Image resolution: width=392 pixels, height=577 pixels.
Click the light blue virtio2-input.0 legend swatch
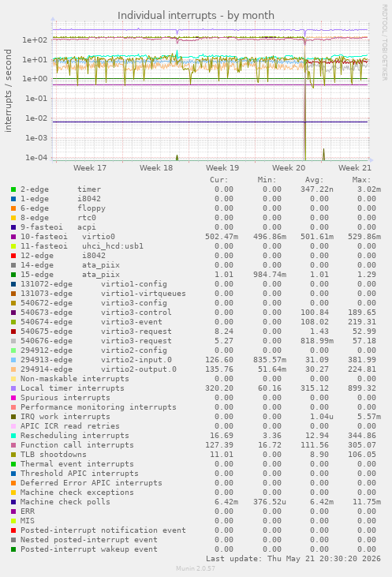13,360
